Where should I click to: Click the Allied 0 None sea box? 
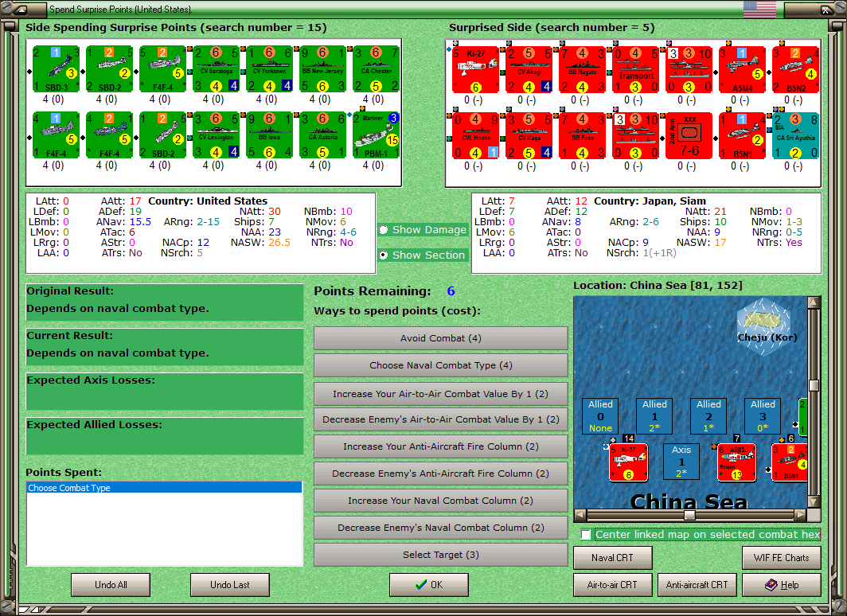[601, 415]
